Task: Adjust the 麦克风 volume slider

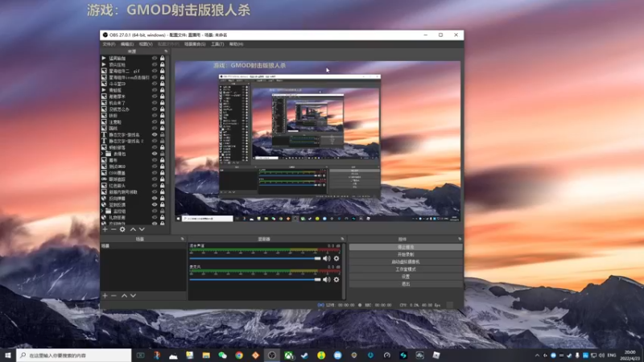Action: tap(254, 279)
